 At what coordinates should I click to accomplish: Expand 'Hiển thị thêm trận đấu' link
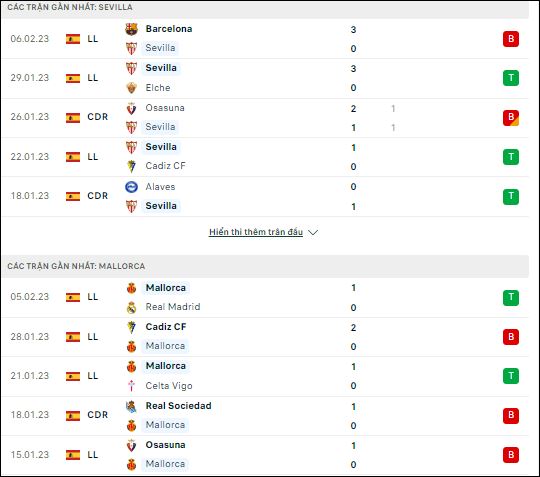point(256,232)
